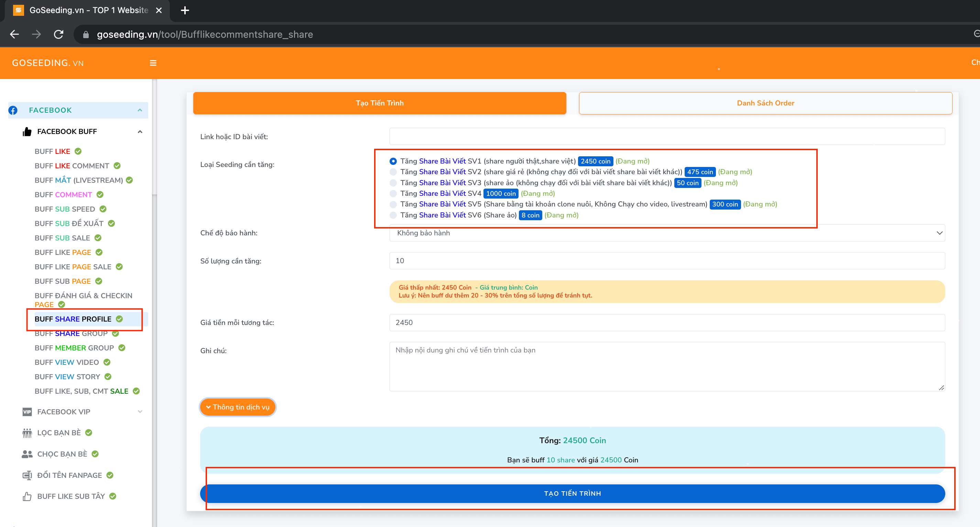
Task: Click the site padlock icon
Action: pos(86,35)
